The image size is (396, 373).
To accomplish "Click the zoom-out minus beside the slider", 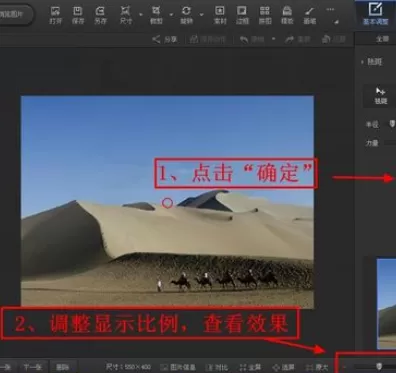I will coord(344,367).
